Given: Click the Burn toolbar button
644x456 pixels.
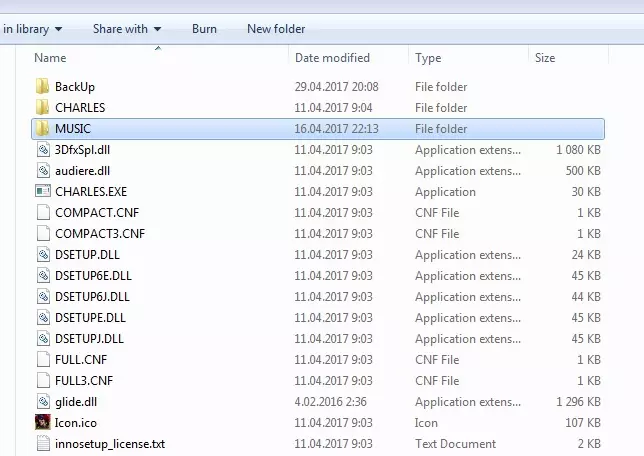Looking at the screenshot, I should 204,29.
